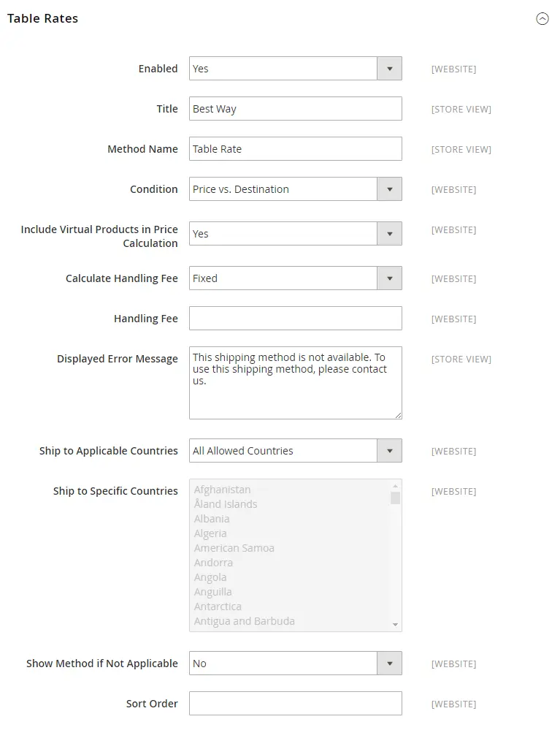Select Albania in Ship to Specific Countries
560x730 pixels.
[212, 518]
